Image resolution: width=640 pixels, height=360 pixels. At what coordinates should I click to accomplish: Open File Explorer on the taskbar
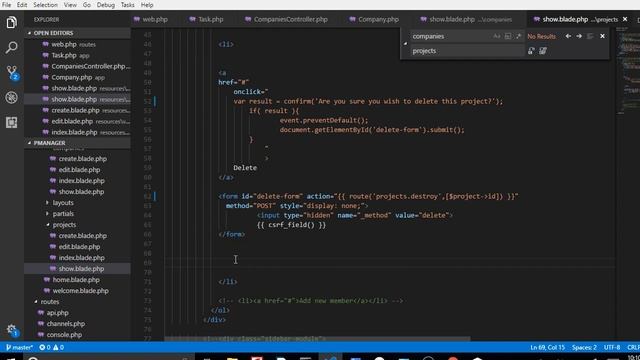pyautogui.click(x=232, y=358)
